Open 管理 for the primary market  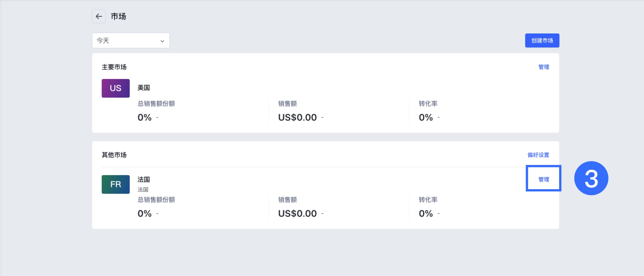(x=543, y=67)
